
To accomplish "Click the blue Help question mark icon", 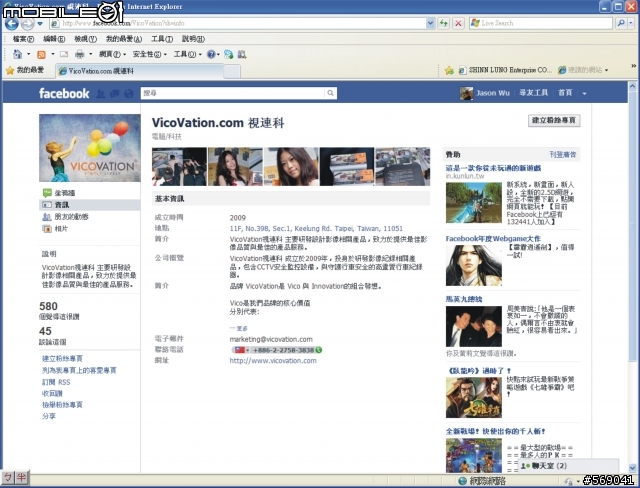I will 211,54.
